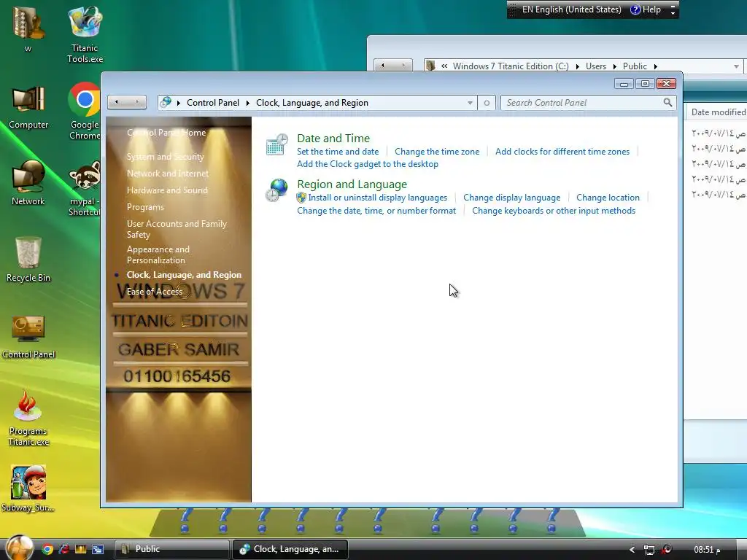747x560 pixels.
Task: Select the 'w' folder desktop icon
Action: pos(28,29)
